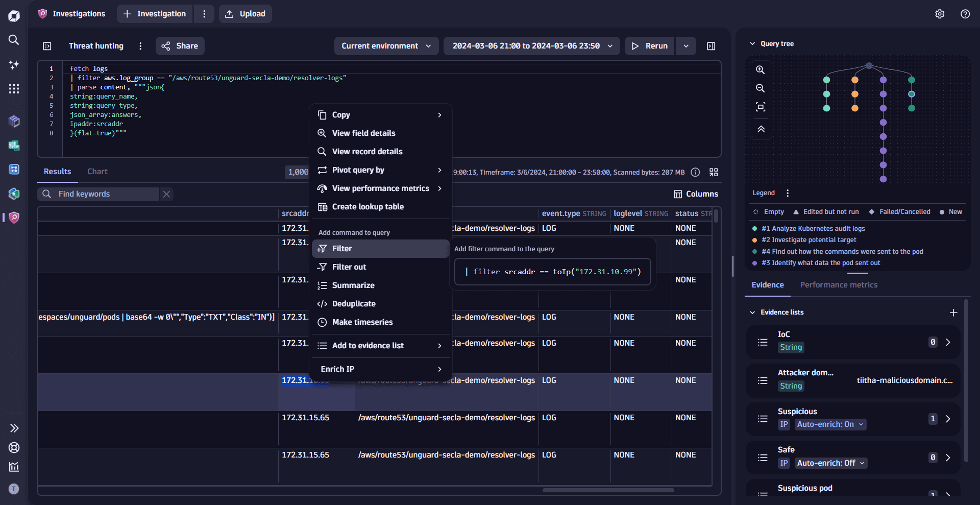Zoom out of the query tree
This screenshot has width=980, height=505.
point(761,88)
